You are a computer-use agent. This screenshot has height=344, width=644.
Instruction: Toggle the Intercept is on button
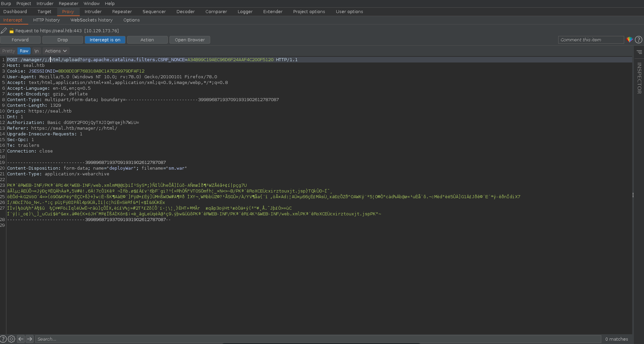(105, 40)
